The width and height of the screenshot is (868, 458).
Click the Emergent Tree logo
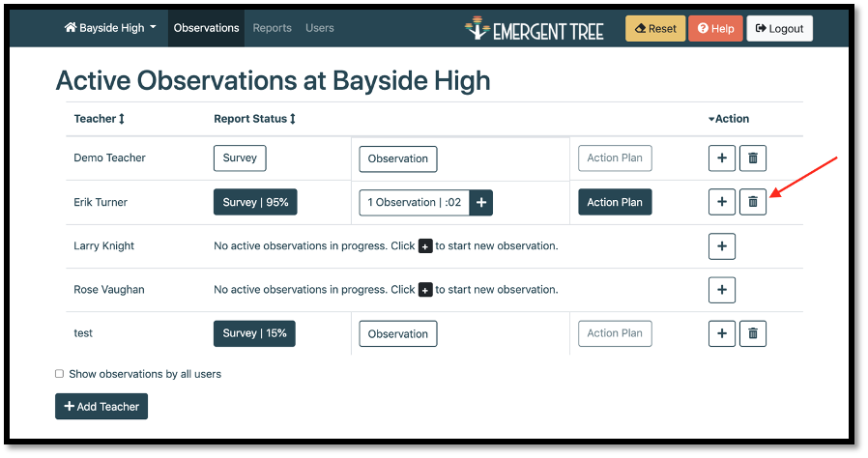(534, 29)
